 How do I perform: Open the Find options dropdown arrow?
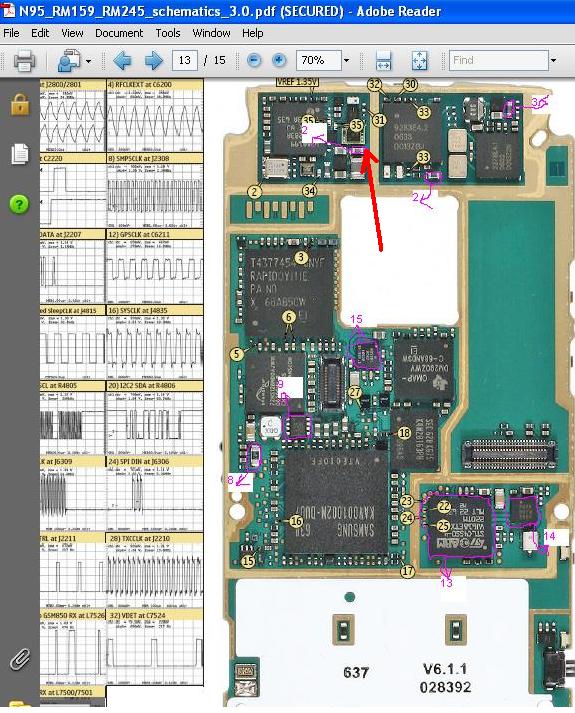pos(553,60)
